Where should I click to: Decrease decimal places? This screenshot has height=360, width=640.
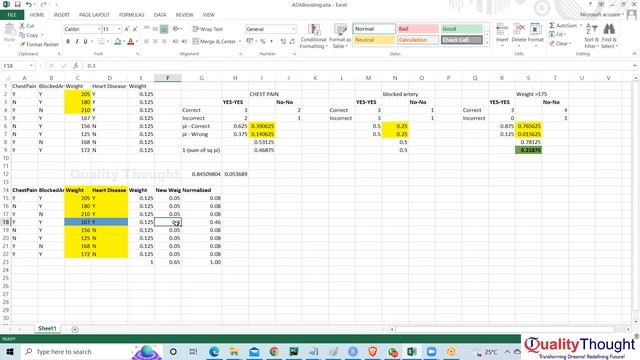292,41
